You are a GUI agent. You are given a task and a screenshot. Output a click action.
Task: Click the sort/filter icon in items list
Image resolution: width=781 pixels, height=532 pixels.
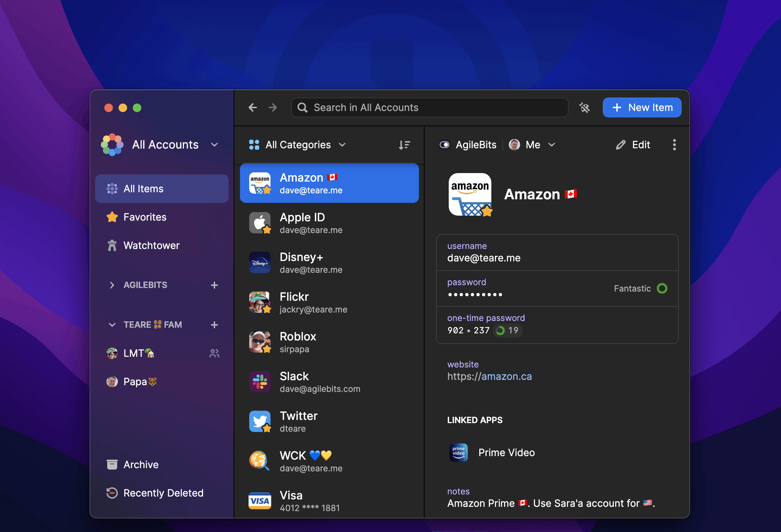(x=405, y=145)
